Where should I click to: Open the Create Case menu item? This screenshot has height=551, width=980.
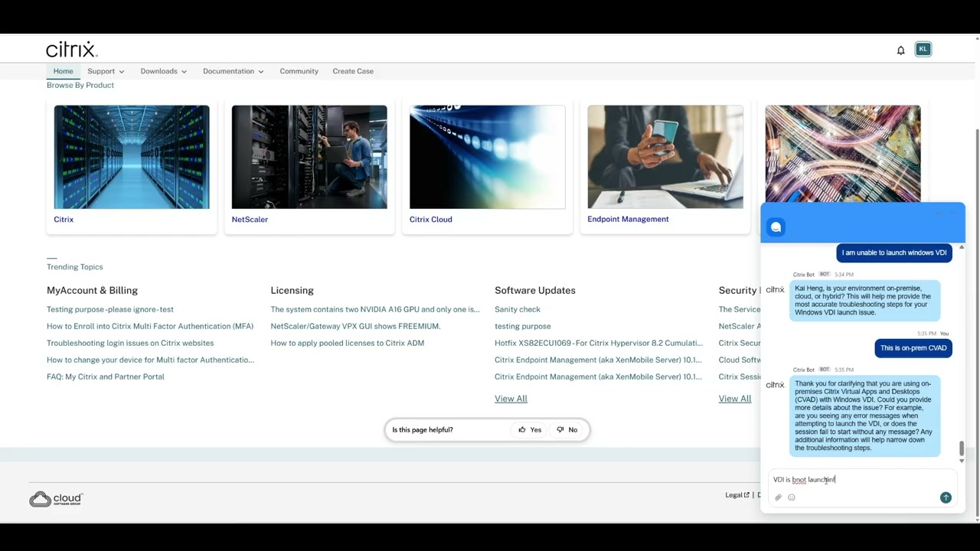(x=353, y=71)
